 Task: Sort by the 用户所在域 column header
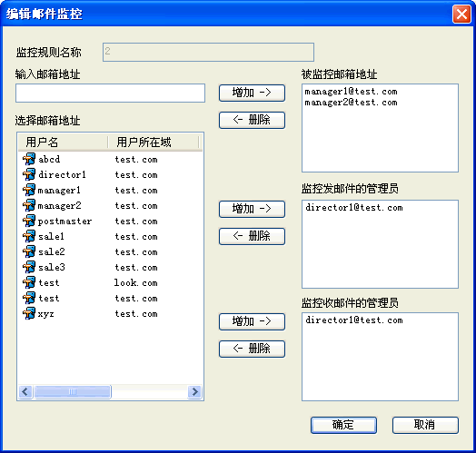coord(154,142)
